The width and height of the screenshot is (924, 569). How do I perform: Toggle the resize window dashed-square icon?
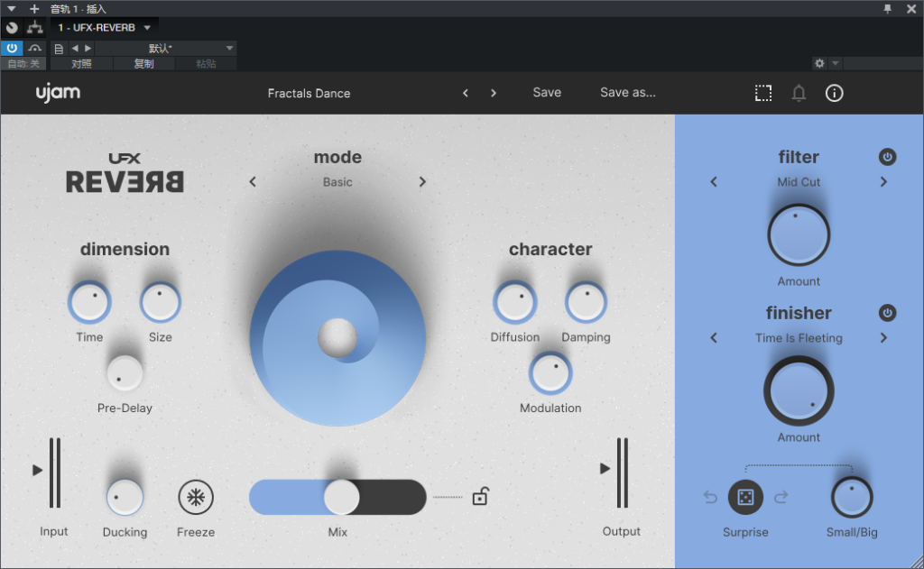tap(763, 93)
